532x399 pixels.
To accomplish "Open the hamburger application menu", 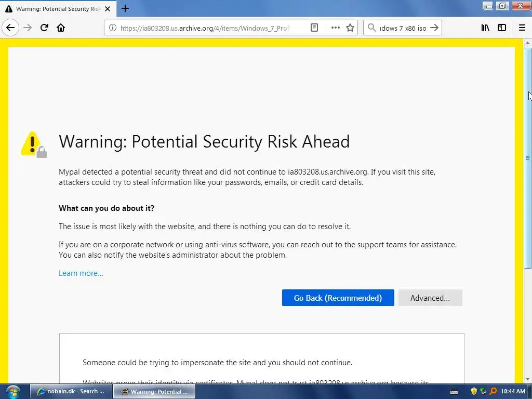I will [x=522, y=28].
